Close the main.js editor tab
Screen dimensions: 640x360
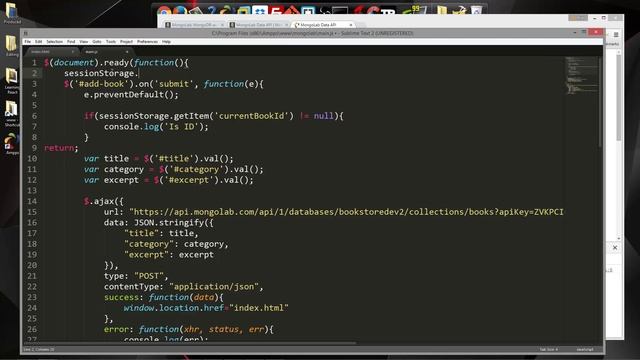pyautogui.click(x=127, y=52)
